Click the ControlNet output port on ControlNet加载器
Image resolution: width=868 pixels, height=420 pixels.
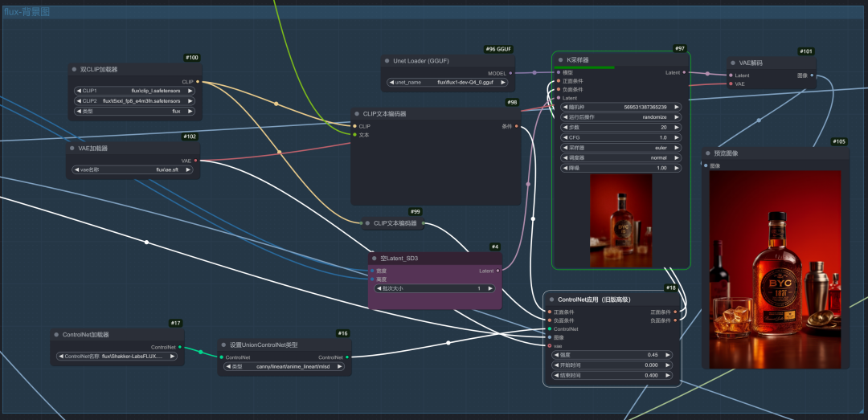point(180,347)
